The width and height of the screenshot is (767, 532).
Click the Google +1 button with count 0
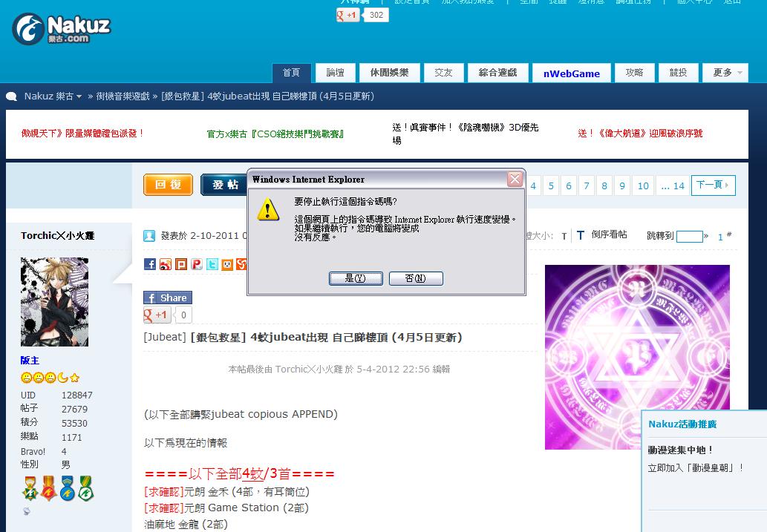(156, 315)
